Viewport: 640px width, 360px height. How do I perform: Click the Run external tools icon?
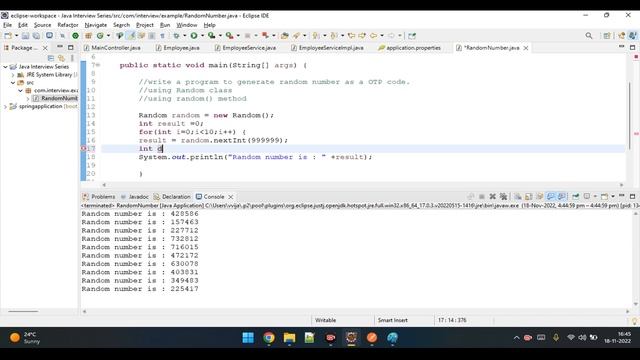pyautogui.click(x=230, y=36)
